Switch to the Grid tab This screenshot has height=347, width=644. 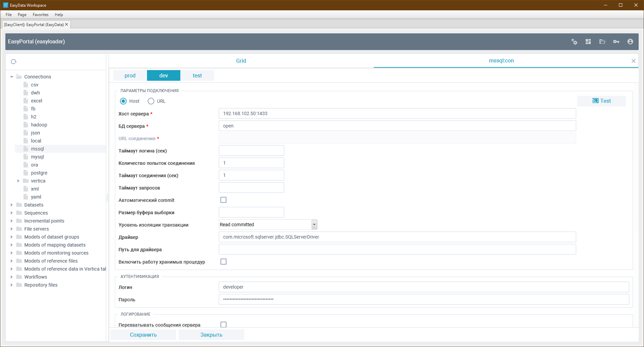(x=241, y=61)
